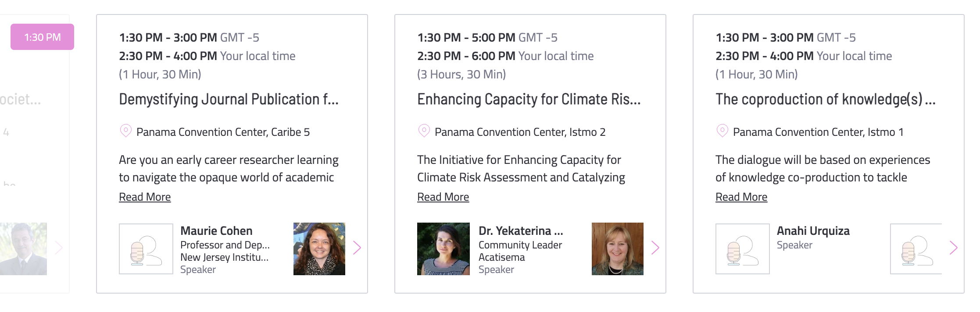The width and height of the screenshot is (980, 312).
Task: Click the blonde woman's speaker photo
Action: [x=618, y=249]
